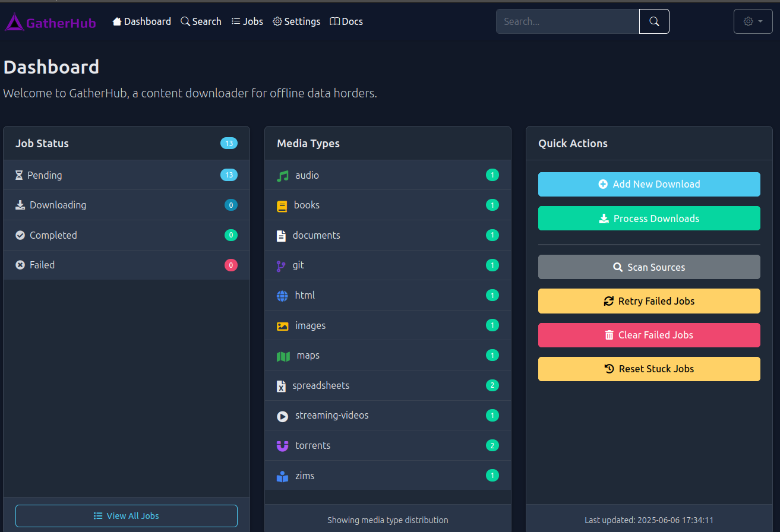
Task: Click the Add New Download button
Action: (x=649, y=184)
